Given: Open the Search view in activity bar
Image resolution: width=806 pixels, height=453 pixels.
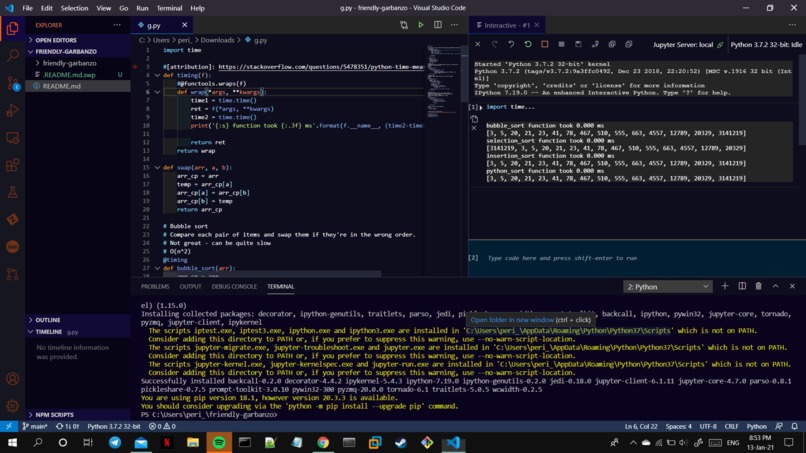Looking at the screenshot, I should click(x=12, y=55).
